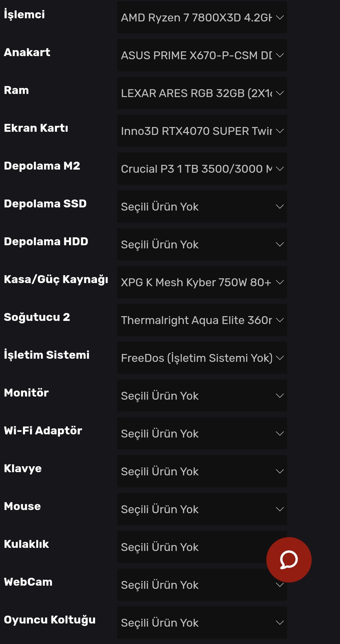This screenshot has height=644, width=340.
Task: Open the Ram LEXAR ARES dropdown
Action: [201, 93]
